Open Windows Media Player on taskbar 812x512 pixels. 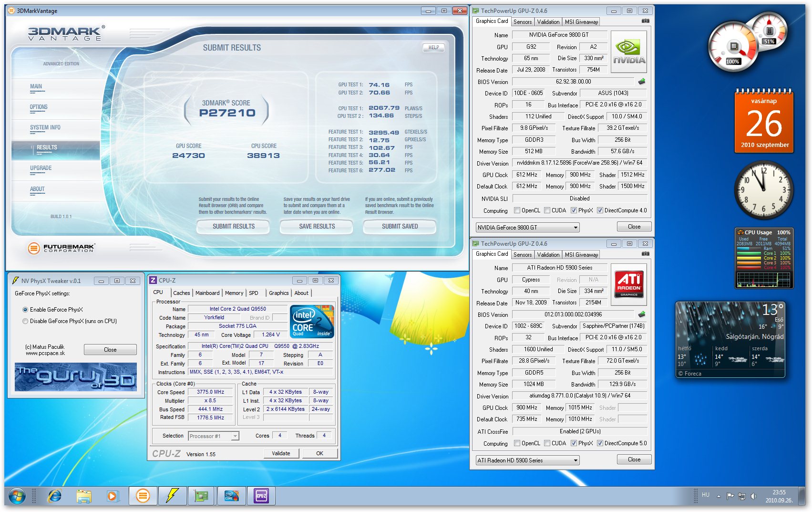pos(113,496)
